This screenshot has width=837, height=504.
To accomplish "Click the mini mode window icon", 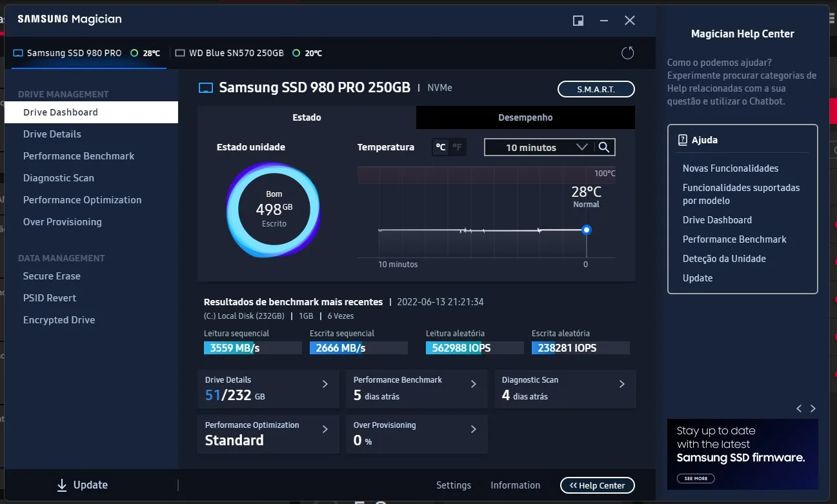I will (x=578, y=21).
